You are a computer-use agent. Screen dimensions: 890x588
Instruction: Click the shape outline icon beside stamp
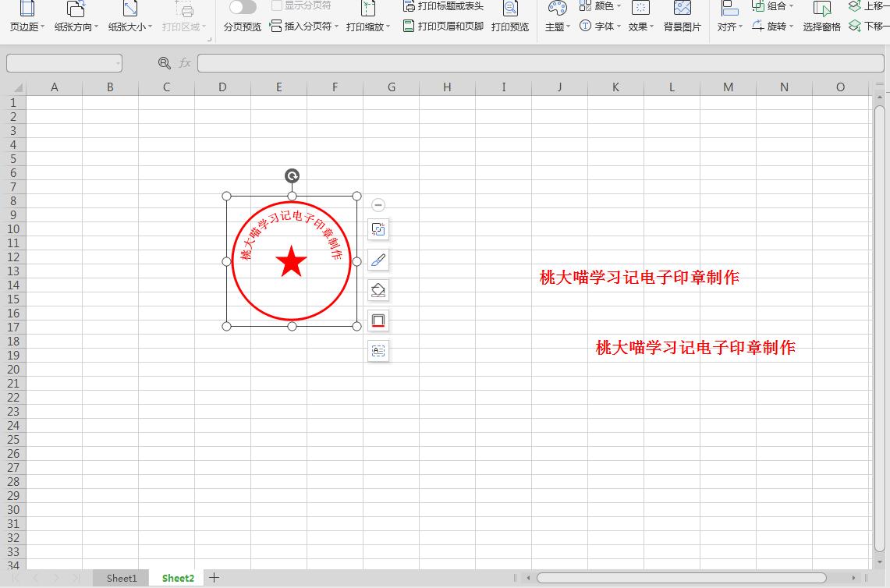[378, 321]
